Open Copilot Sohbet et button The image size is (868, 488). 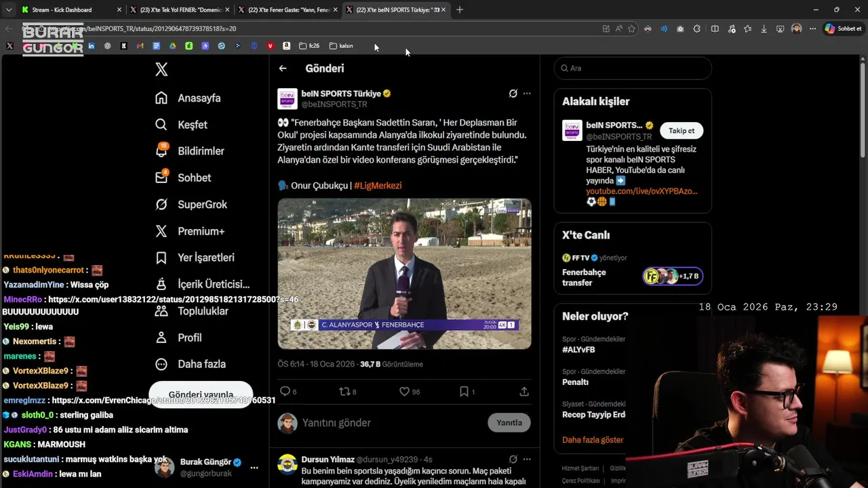(843, 28)
